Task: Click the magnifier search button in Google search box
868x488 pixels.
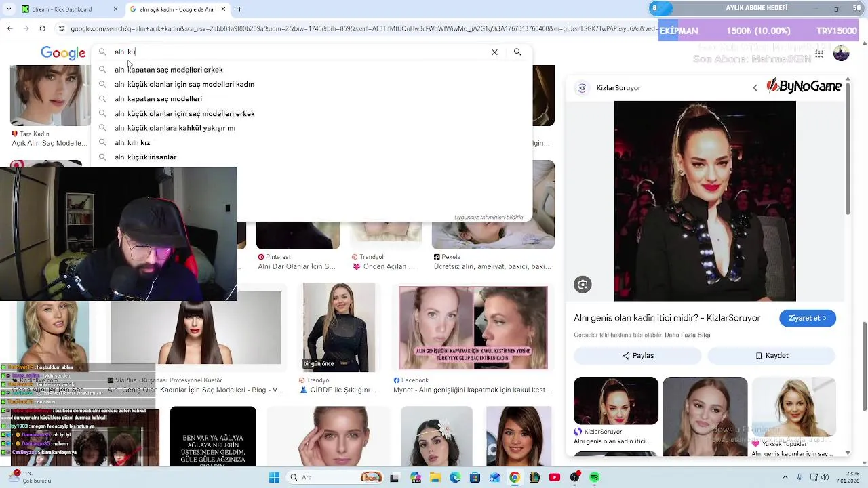Action: coord(517,52)
